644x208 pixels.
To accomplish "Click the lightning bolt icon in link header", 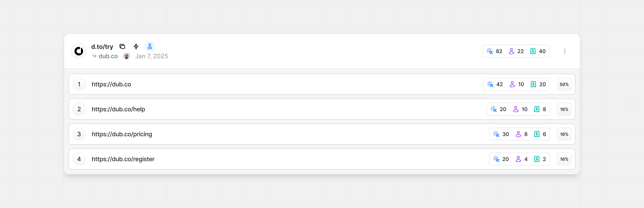I will (136, 46).
